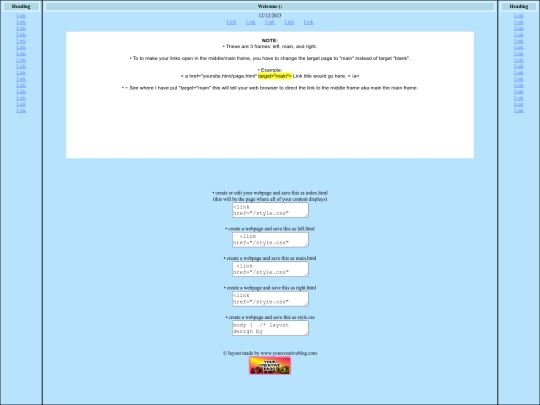Click the style.css code textarea
540x405 pixels.
(270, 328)
